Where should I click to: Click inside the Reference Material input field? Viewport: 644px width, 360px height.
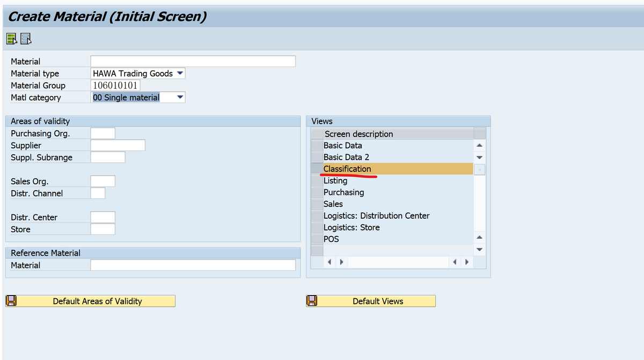[193, 264]
